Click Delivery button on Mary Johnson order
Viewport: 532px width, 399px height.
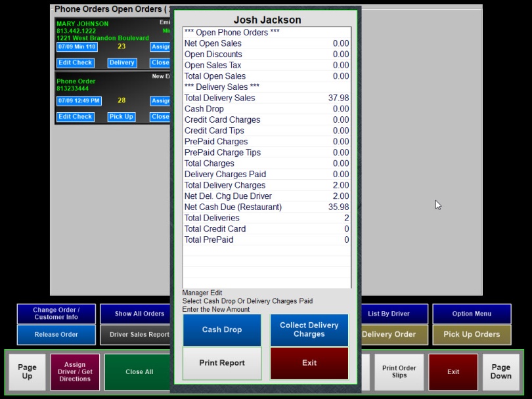coord(122,63)
